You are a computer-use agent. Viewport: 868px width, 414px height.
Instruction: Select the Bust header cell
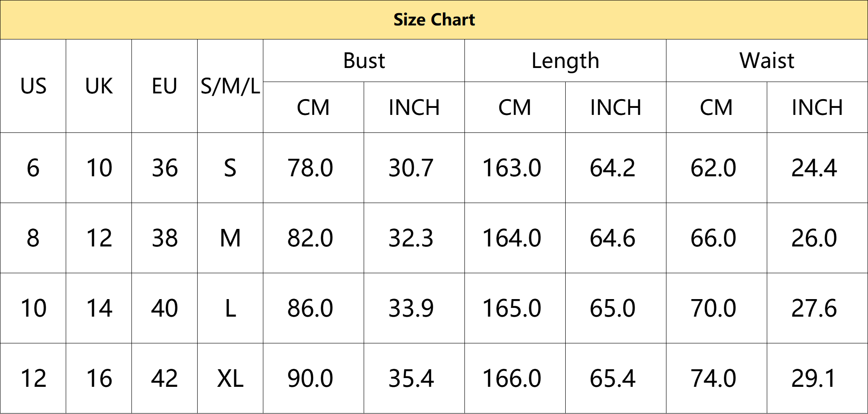[364, 61]
